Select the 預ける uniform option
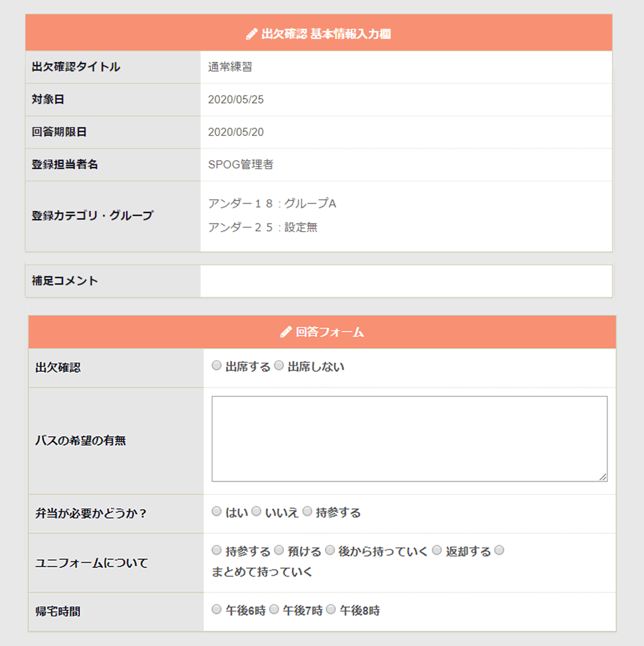 pyautogui.click(x=279, y=550)
